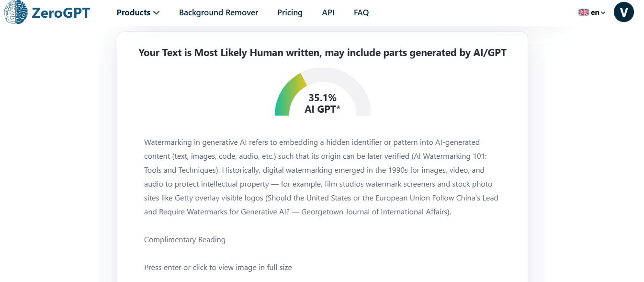Open the 'V' user avatar menu
Screen dimensions: 644x282
tap(623, 12)
